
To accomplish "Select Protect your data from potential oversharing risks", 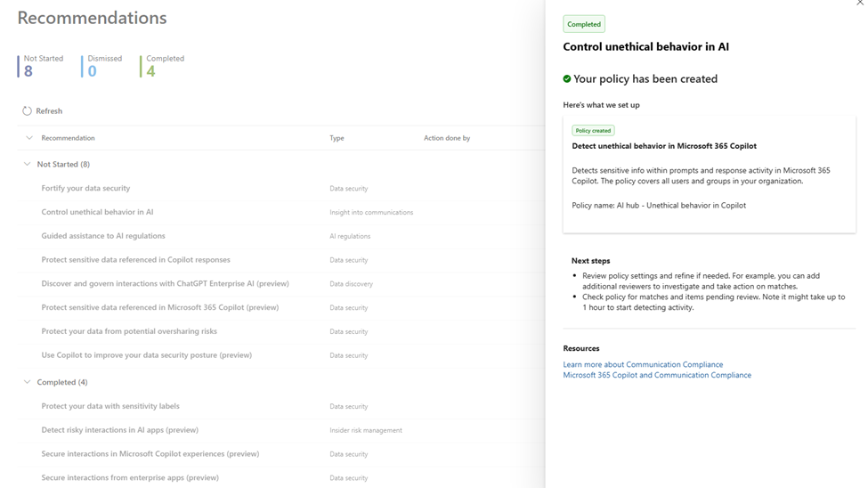I will (x=129, y=331).
